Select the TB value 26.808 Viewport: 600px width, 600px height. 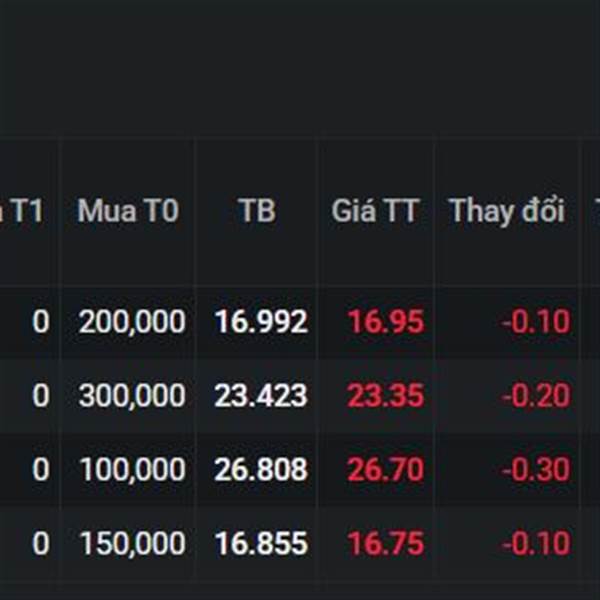tap(261, 470)
